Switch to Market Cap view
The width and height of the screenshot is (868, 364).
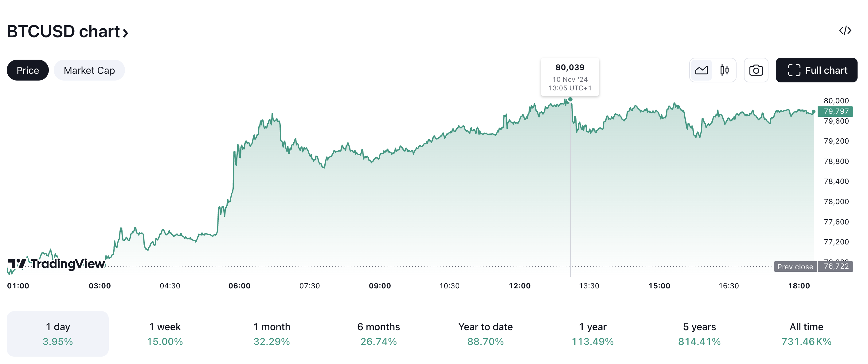pos(89,70)
